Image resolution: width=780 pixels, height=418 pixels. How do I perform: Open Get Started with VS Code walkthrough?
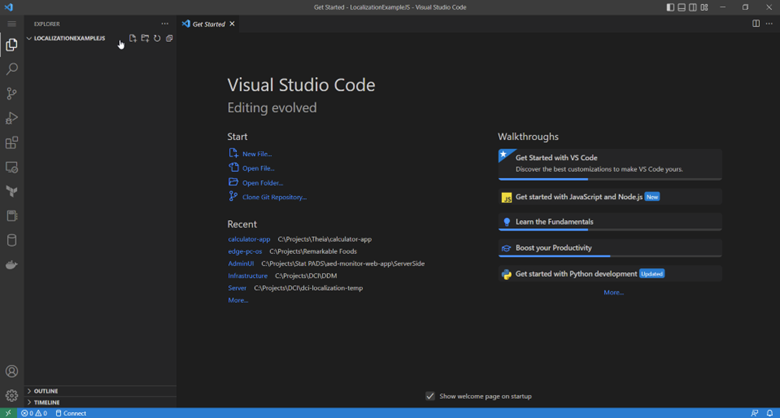[610, 164]
